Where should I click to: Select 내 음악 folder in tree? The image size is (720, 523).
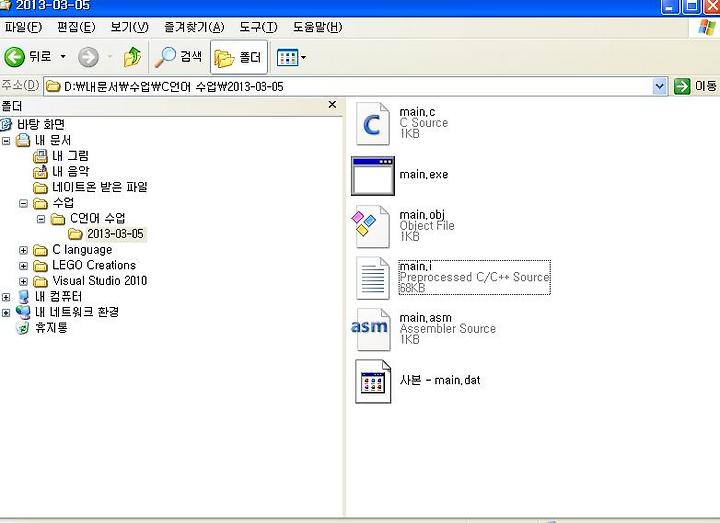pyautogui.click(x=70, y=171)
